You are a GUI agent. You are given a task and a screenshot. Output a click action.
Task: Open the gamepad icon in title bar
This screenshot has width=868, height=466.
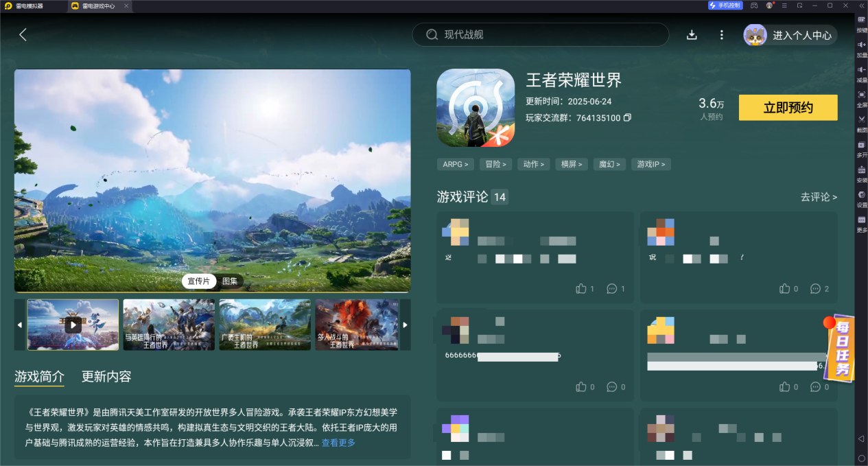(754, 5)
